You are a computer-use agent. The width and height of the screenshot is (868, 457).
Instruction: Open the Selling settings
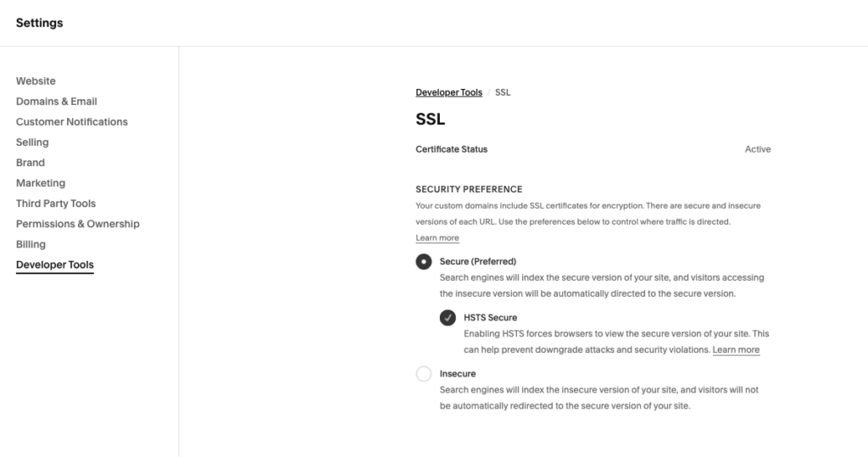(32, 142)
